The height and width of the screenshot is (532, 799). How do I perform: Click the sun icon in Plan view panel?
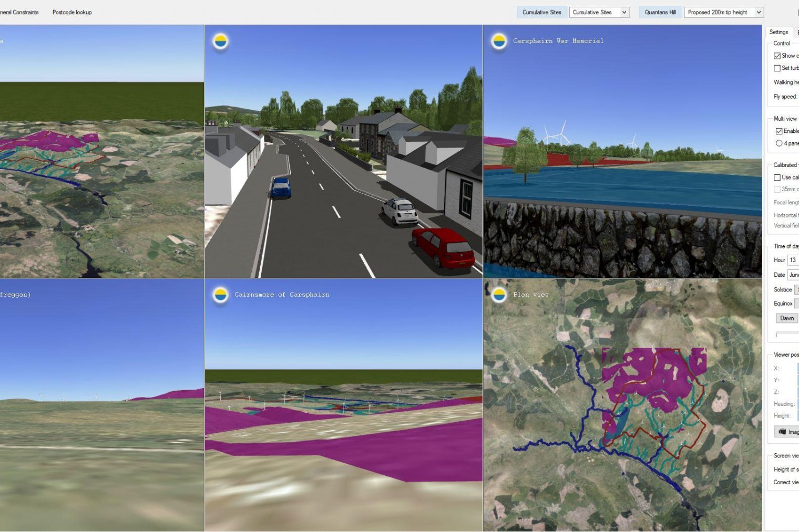498,295
